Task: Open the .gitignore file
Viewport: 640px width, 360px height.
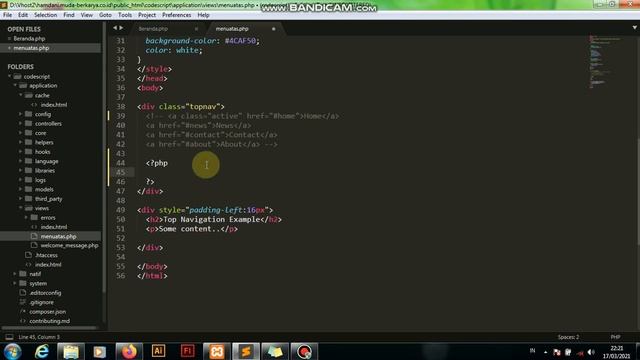Action: point(41,302)
